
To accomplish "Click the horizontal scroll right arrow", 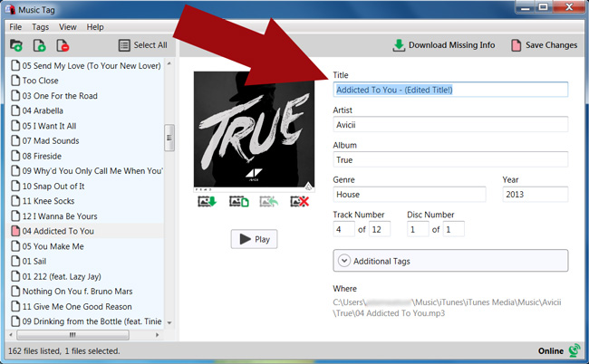I will (x=158, y=334).
